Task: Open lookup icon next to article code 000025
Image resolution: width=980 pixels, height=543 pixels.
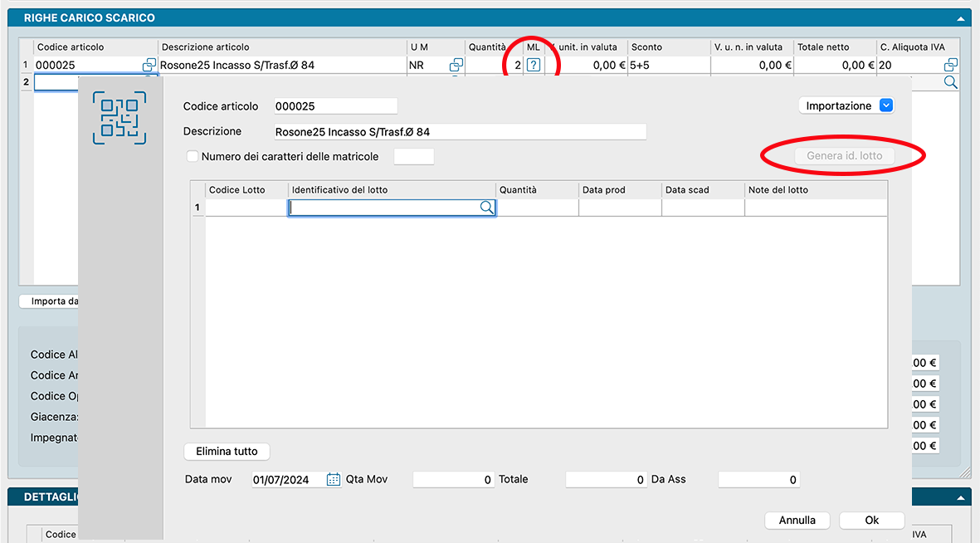Action: (149, 65)
